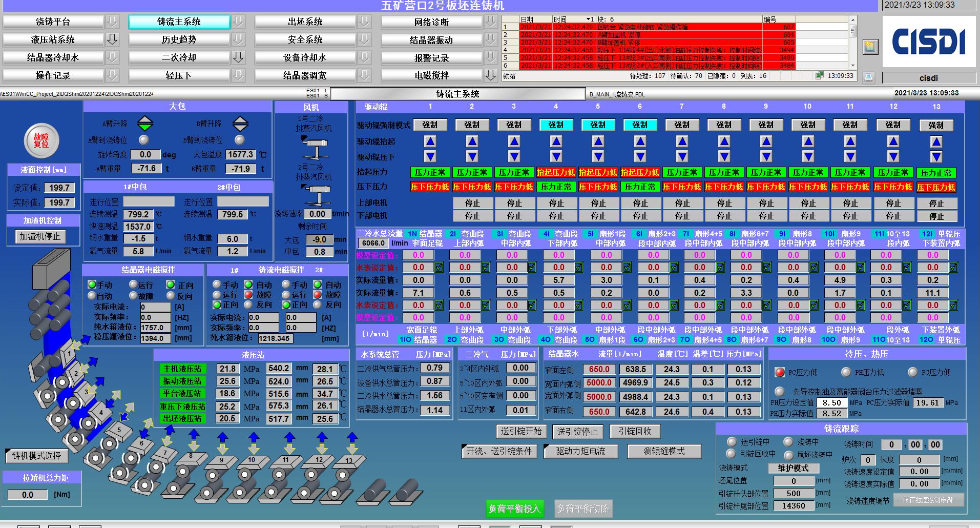980x528 pixels.
Task: Expand arrow next to 二次冷却
Action: [238, 57]
